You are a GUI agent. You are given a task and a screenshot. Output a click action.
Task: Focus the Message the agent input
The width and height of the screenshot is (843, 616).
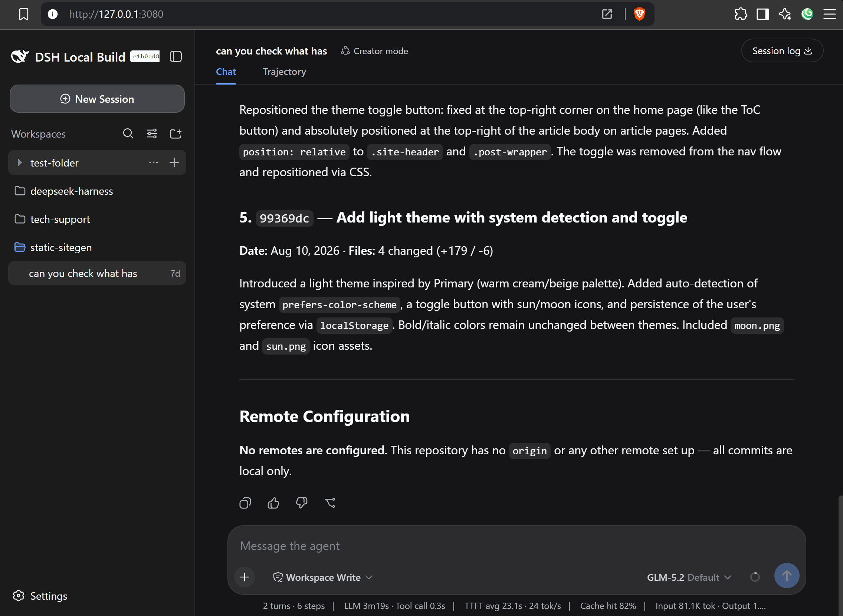(516, 546)
